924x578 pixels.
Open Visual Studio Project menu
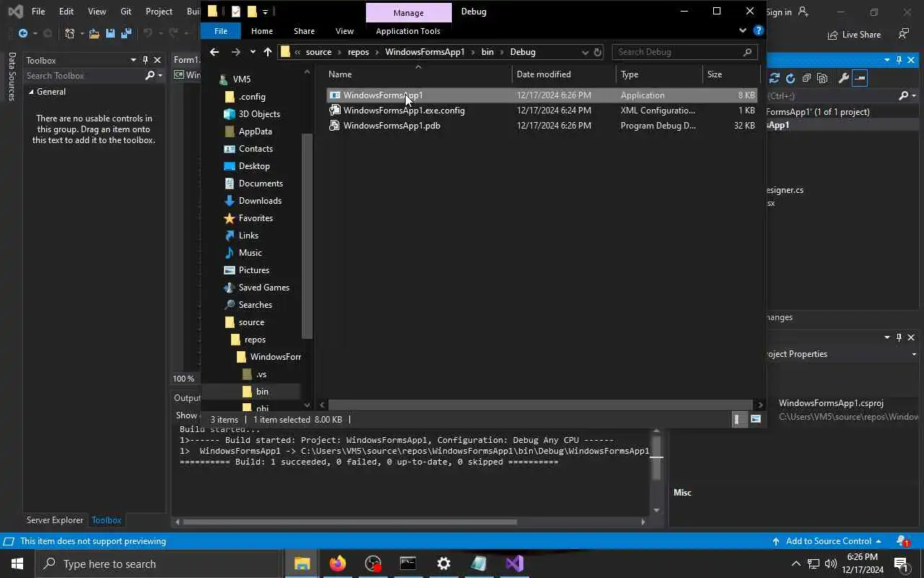click(159, 12)
